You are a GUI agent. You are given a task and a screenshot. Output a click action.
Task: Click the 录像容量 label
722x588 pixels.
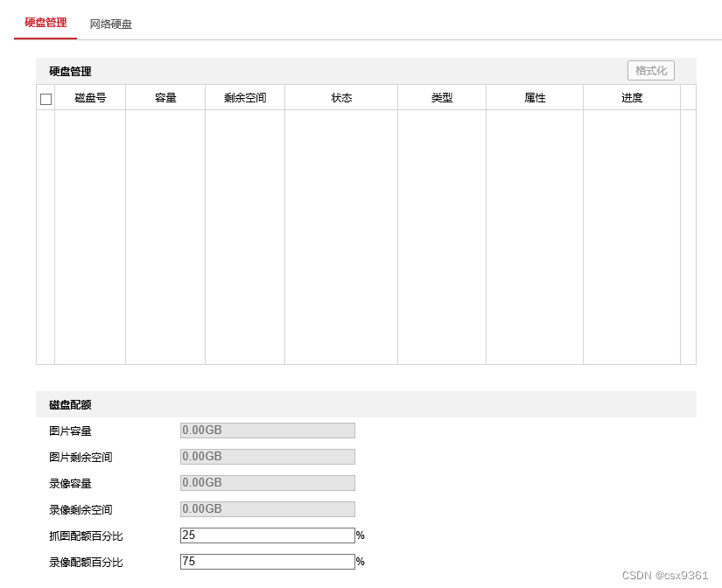click(71, 484)
